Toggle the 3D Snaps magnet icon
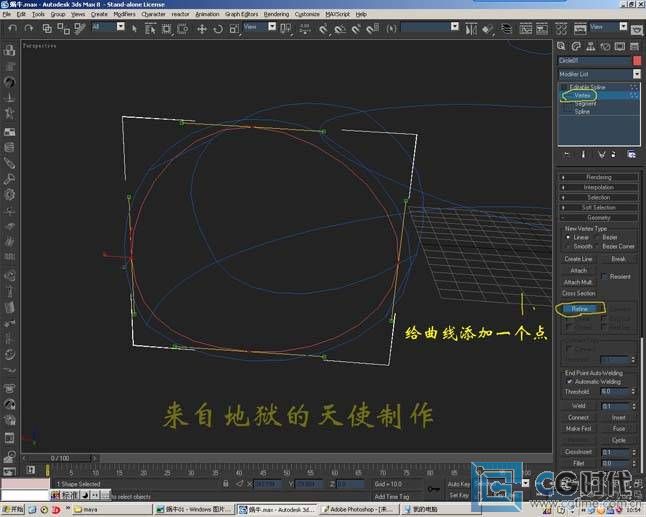This screenshot has width=646, height=517. [x=323, y=29]
